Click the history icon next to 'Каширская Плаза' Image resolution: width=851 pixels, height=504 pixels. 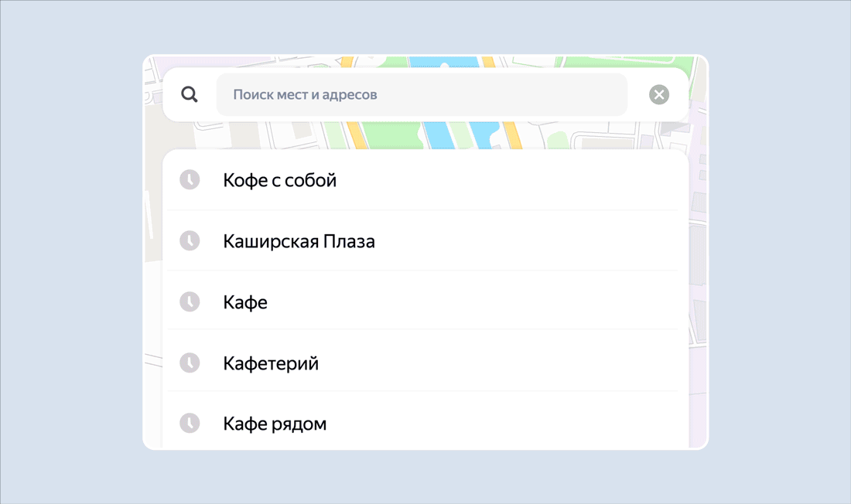(190, 241)
